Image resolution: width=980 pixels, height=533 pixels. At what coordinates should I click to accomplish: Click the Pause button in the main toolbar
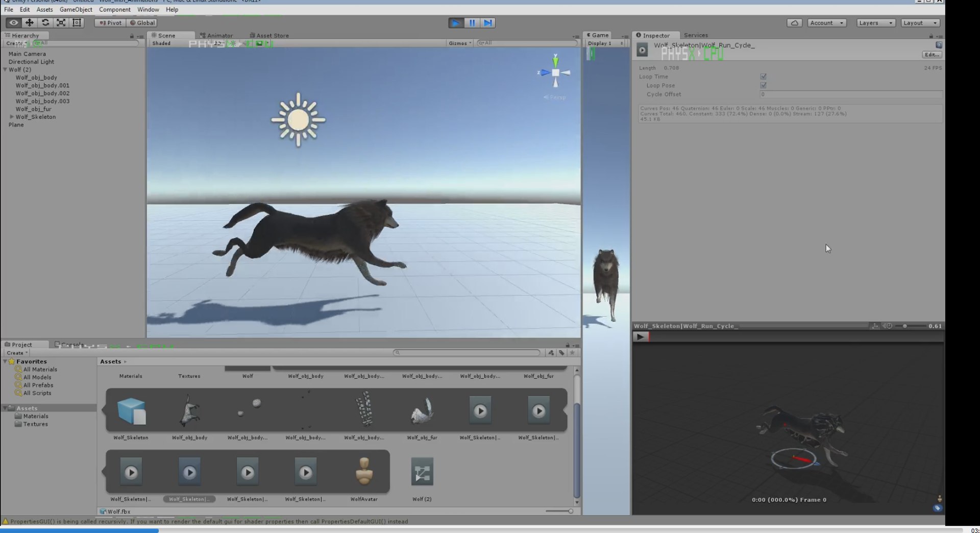pyautogui.click(x=472, y=22)
